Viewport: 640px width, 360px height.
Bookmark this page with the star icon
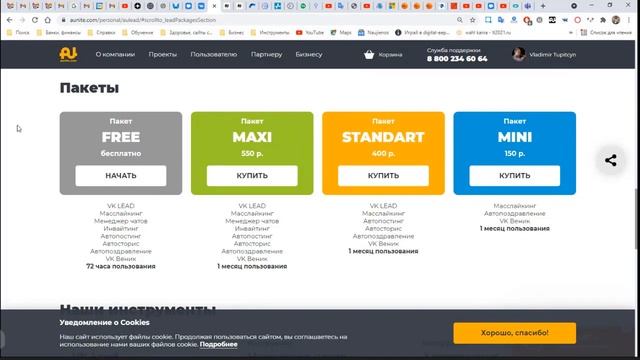coord(473,20)
